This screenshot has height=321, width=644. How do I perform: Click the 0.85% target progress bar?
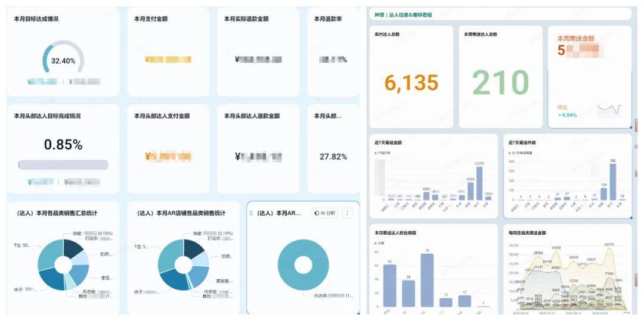[63, 164]
